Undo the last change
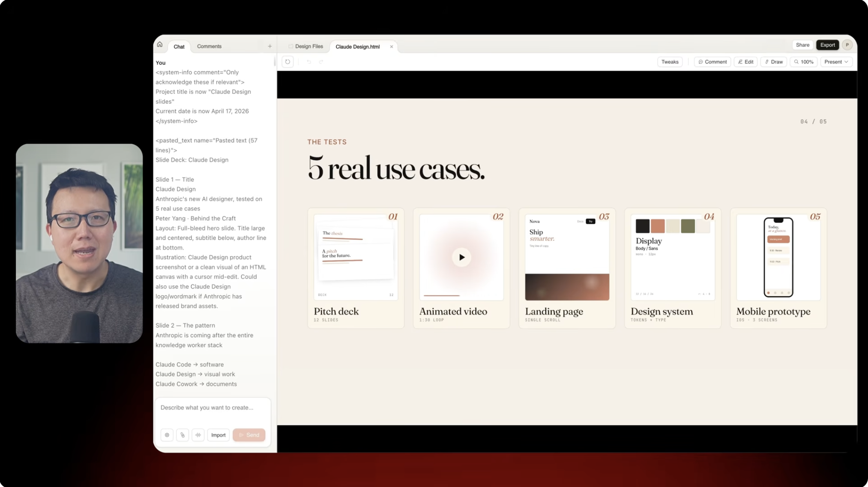This screenshot has width=868, height=487. click(309, 62)
